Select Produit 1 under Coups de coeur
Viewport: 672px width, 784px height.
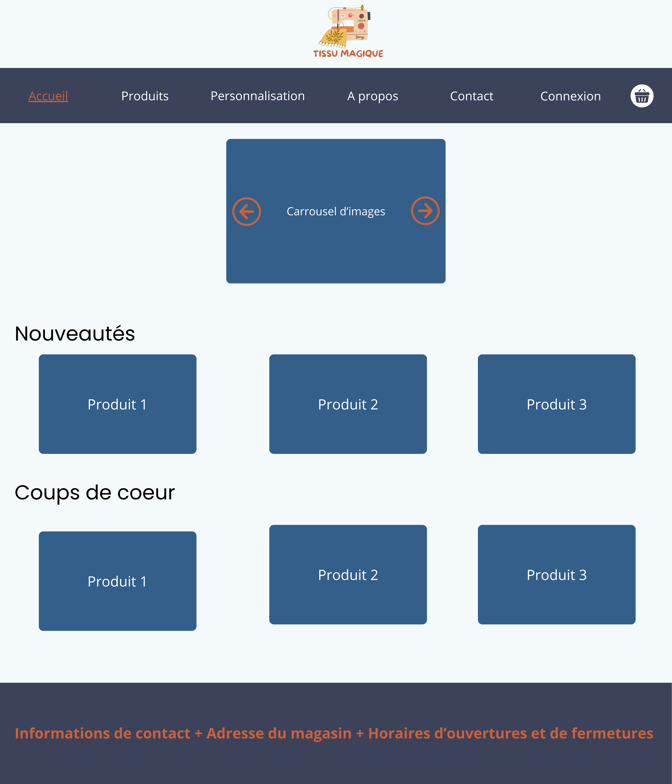(118, 581)
